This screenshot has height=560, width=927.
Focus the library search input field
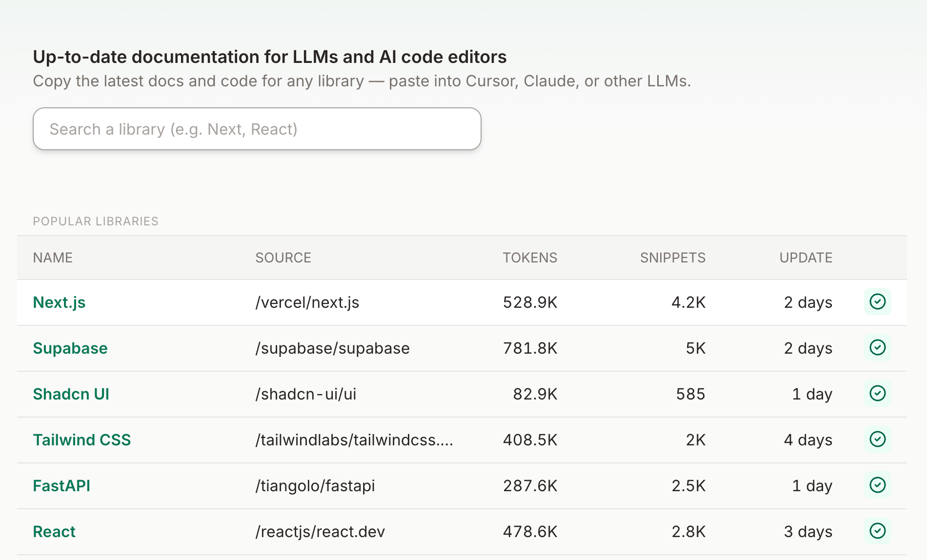(x=257, y=129)
